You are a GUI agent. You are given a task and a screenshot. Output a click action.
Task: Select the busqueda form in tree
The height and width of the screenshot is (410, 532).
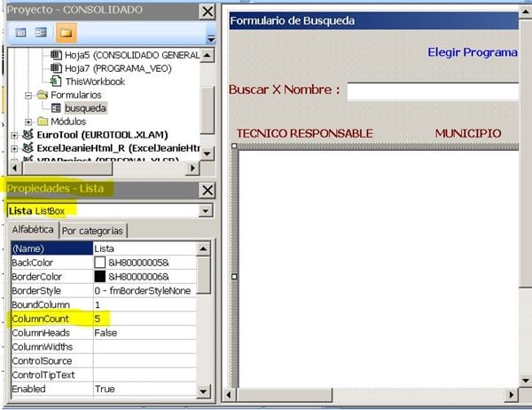pyautogui.click(x=85, y=108)
